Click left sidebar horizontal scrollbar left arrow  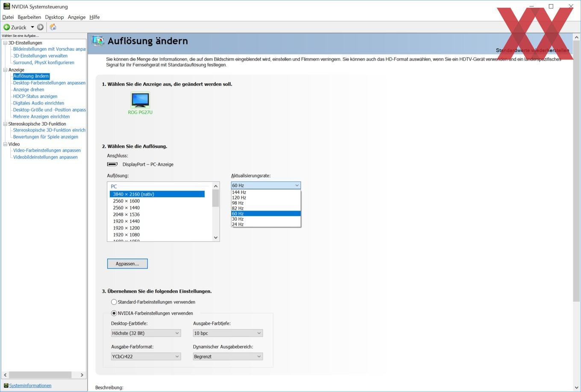[5, 375]
